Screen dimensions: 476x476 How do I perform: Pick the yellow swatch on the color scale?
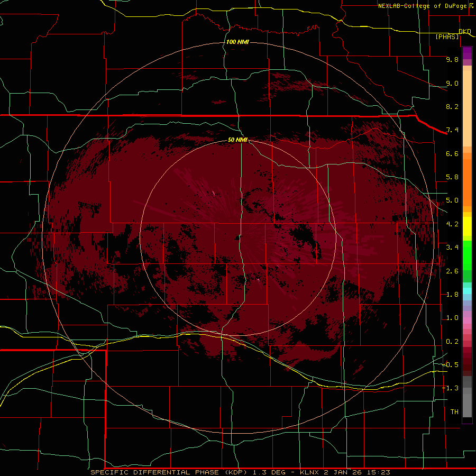point(467,226)
